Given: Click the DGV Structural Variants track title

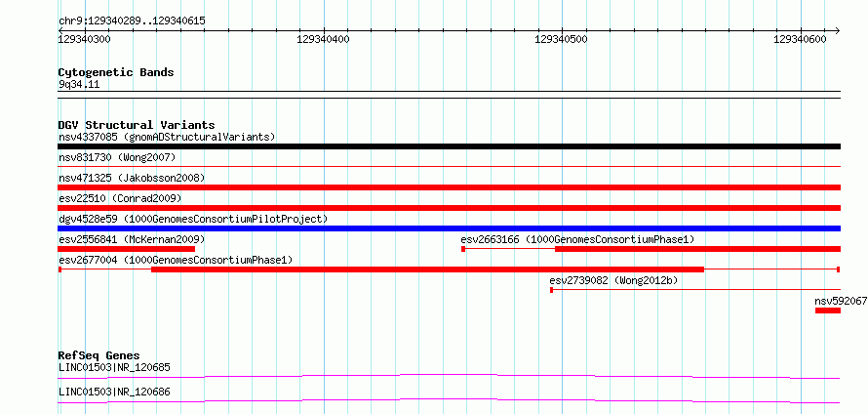Looking at the screenshot, I should pos(137,125).
